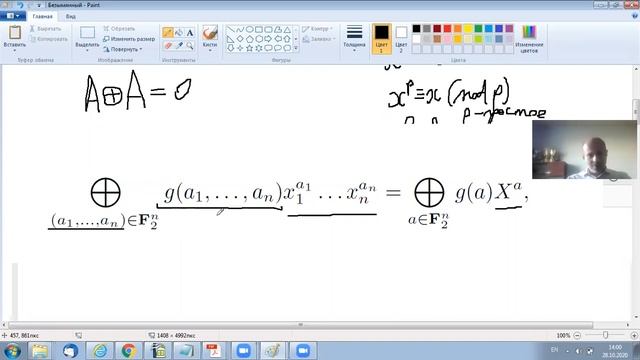Image resolution: width=640 pixels, height=360 pixels.
Task: Switch to the Главная tab
Action: tap(42, 17)
